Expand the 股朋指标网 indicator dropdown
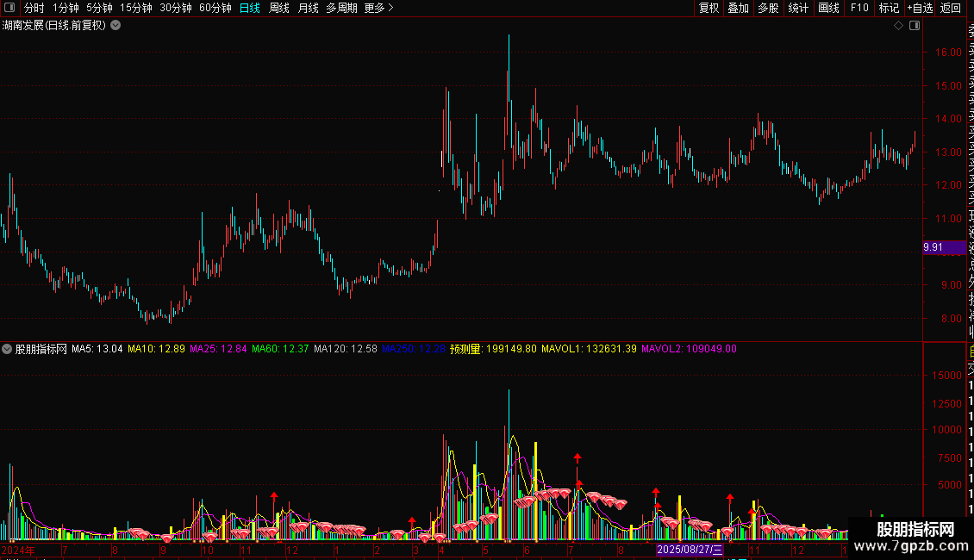Screen dimensions: 974x560 click(x=7, y=349)
